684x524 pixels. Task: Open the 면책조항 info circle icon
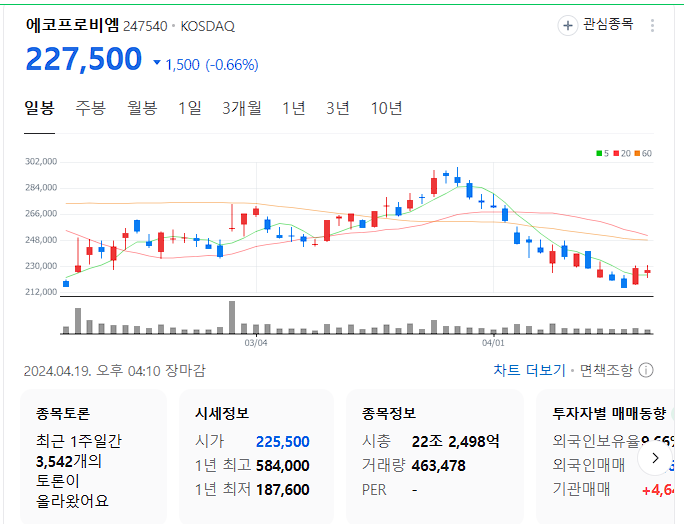tap(646, 370)
